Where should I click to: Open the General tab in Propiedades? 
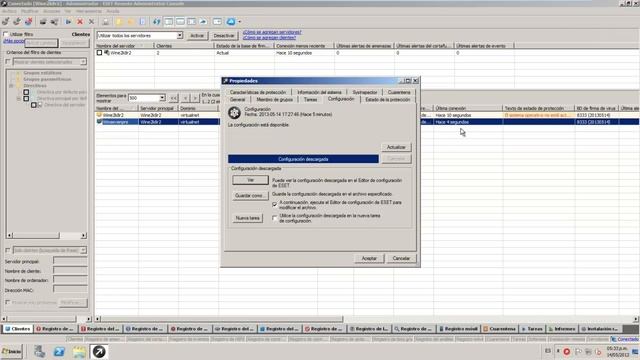coord(238,100)
